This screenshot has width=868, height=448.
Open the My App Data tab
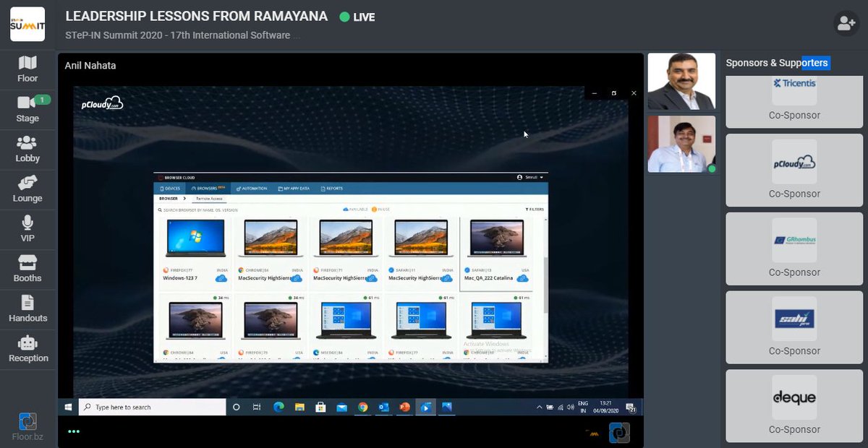(294, 188)
